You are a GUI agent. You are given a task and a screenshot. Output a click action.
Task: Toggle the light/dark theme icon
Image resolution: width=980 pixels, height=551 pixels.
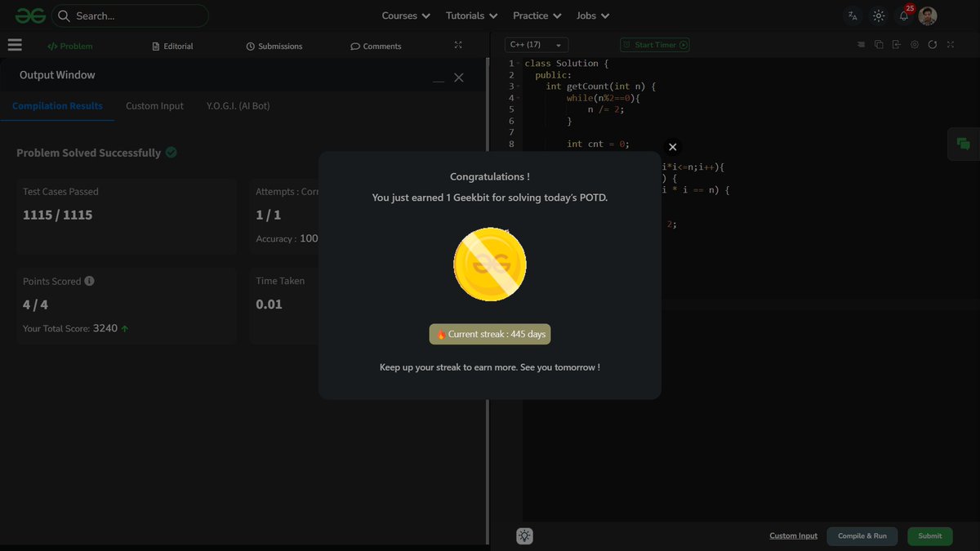879,16
